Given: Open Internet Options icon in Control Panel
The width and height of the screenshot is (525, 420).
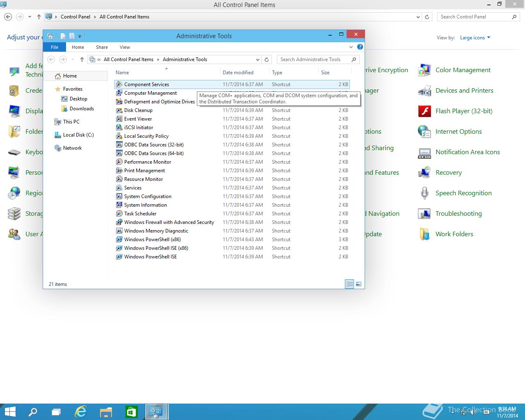Looking at the screenshot, I should 424,132.
